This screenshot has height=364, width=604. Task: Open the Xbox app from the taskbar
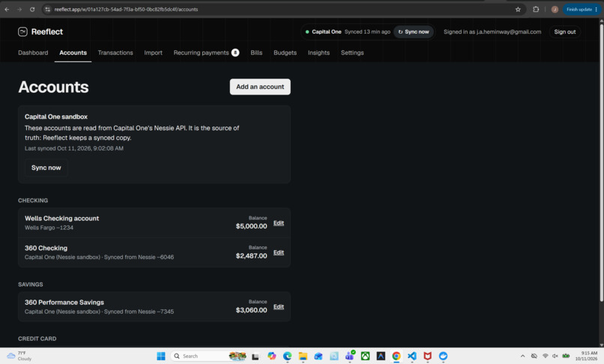[x=365, y=356]
